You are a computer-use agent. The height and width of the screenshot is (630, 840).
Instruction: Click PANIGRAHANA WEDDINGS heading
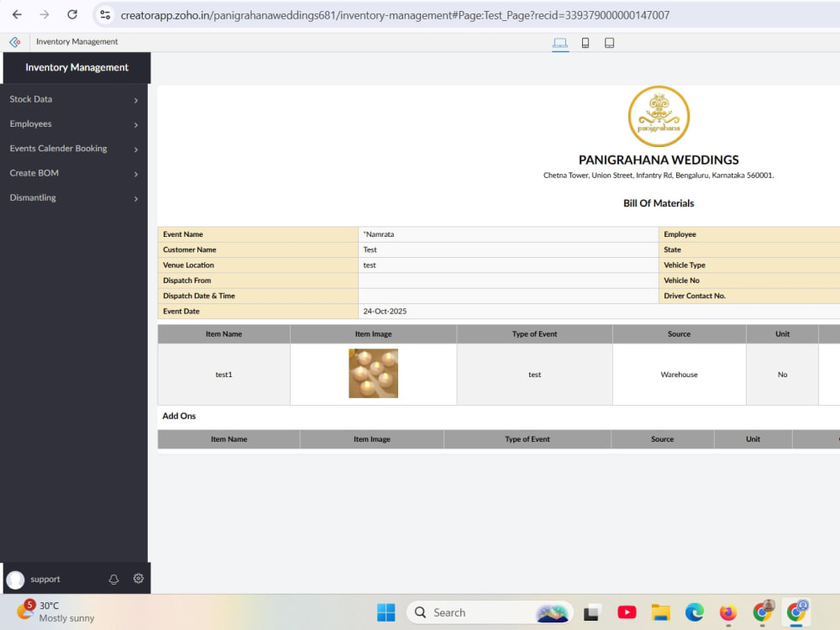(x=659, y=160)
